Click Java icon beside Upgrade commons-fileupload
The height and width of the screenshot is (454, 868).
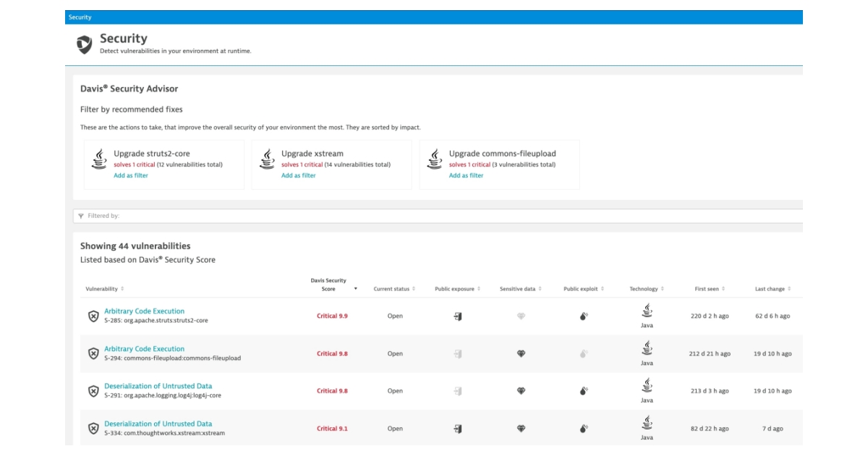click(435, 159)
